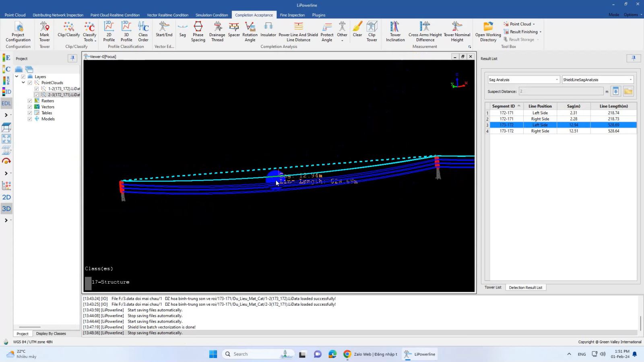Screen dimensions: 644x362
Task: Sort table by Segment ID header
Action: [x=506, y=106]
